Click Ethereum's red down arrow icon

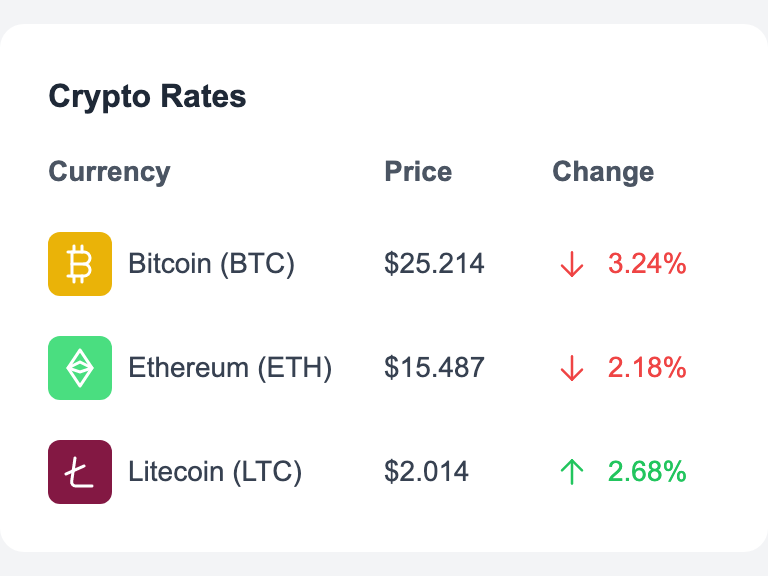(x=572, y=368)
